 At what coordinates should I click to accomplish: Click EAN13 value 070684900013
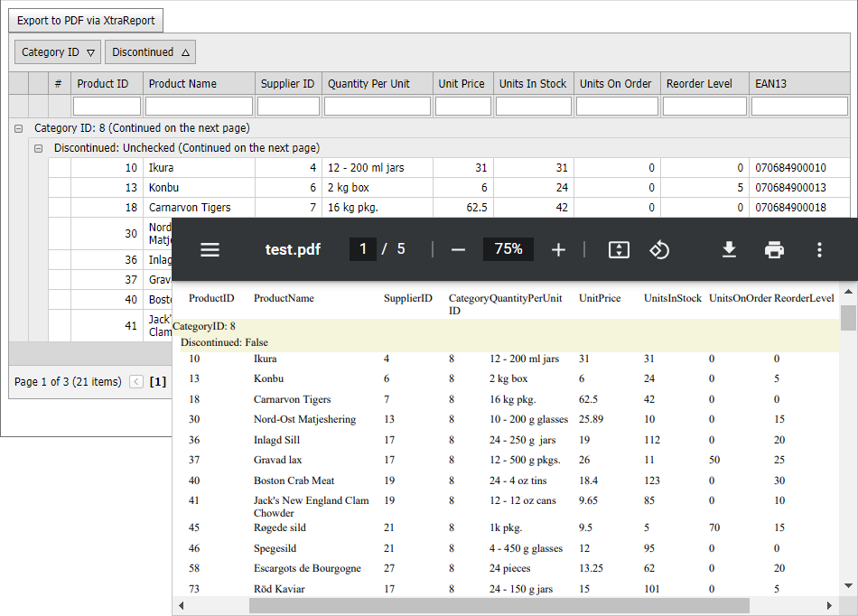tap(790, 188)
